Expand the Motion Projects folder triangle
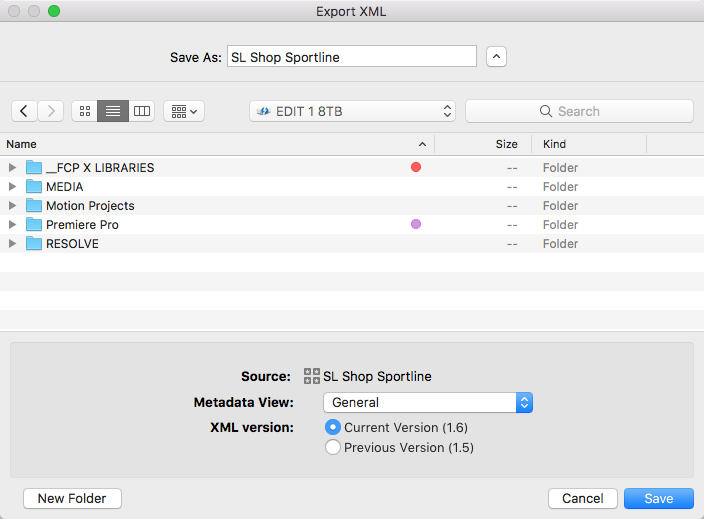Screen dimensions: 704x519 [12, 206]
